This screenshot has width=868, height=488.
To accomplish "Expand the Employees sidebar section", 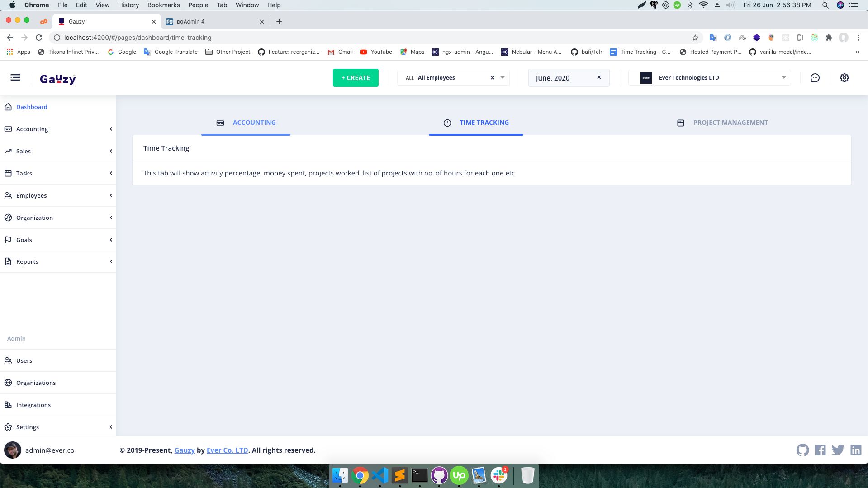I will click(x=58, y=195).
